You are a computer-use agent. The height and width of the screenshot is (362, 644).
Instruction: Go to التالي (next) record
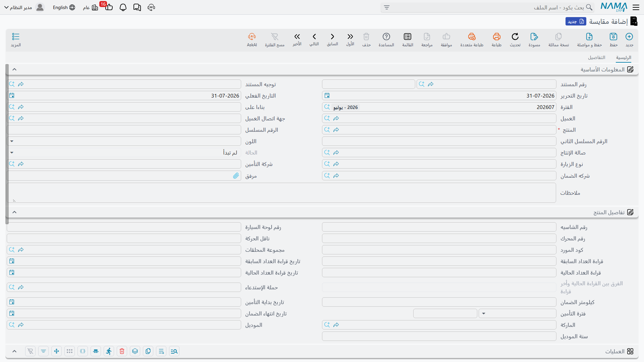pyautogui.click(x=314, y=39)
